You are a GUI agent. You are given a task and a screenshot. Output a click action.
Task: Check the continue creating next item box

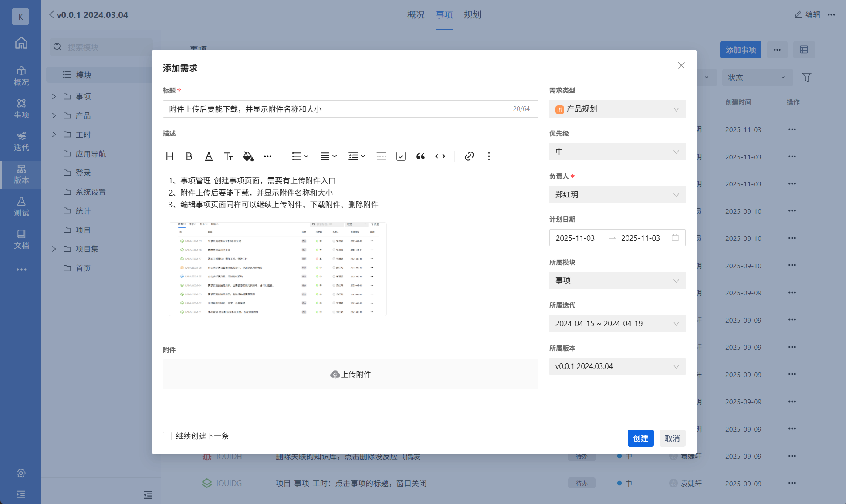(x=167, y=436)
